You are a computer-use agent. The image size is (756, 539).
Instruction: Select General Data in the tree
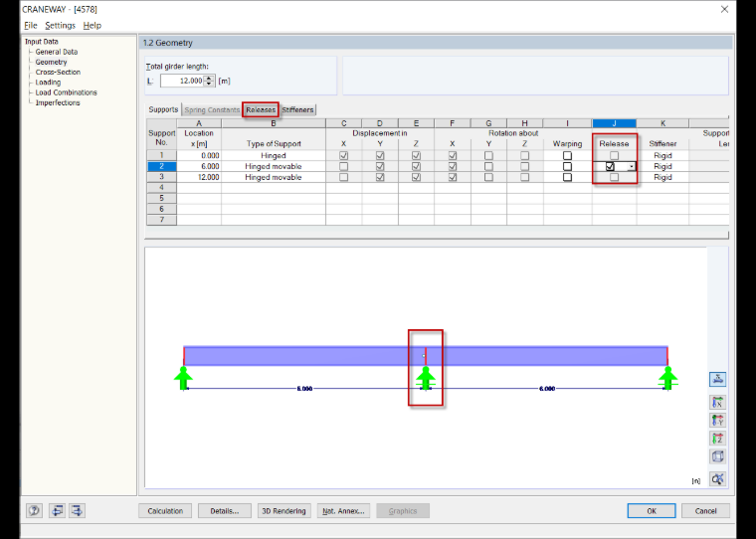(57, 52)
